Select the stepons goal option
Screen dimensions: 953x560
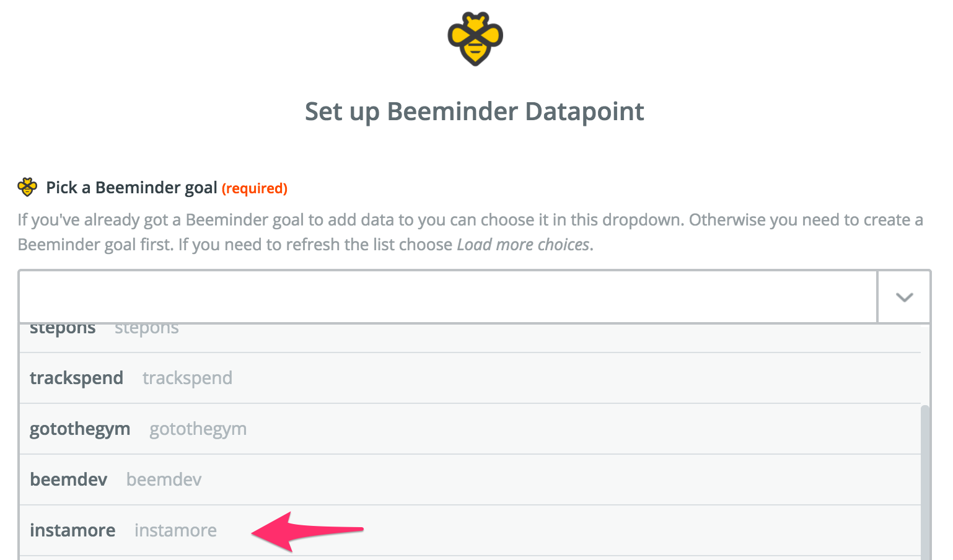coord(62,327)
